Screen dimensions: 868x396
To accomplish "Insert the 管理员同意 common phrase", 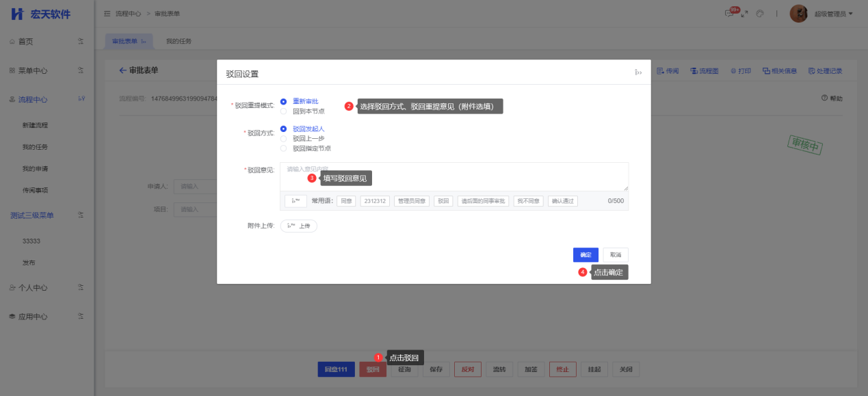I will (411, 201).
